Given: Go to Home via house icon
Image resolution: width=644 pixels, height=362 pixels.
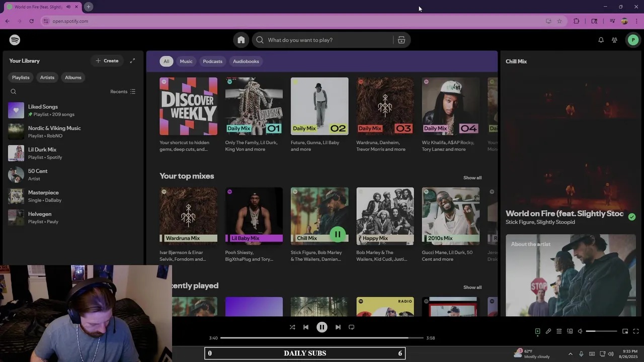Looking at the screenshot, I should 241,40.
